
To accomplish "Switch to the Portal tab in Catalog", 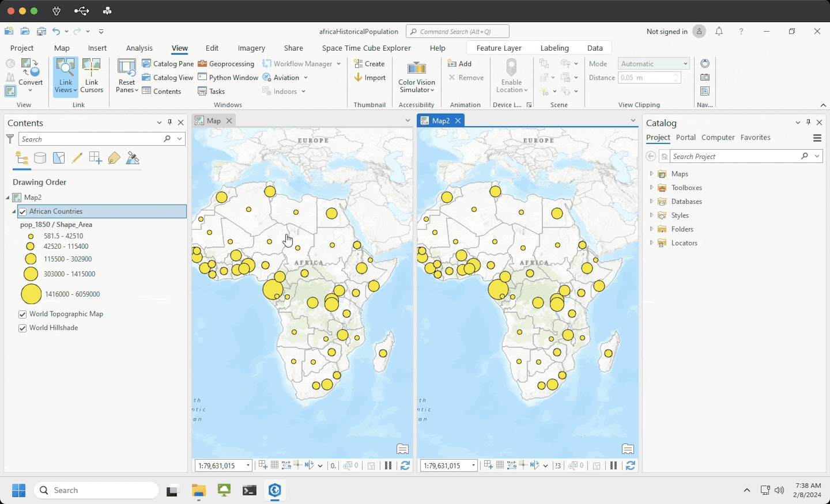I will pyautogui.click(x=685, y=138).
